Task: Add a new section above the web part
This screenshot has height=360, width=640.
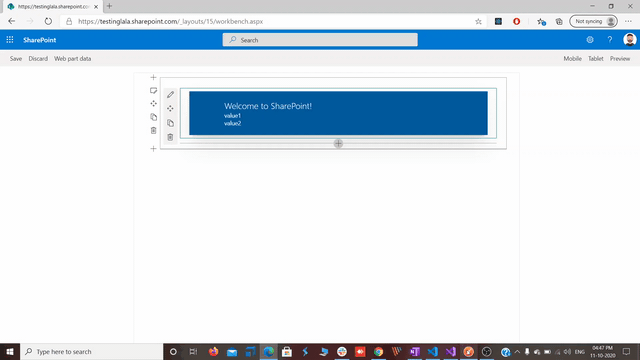Action: tap(153, 77)
